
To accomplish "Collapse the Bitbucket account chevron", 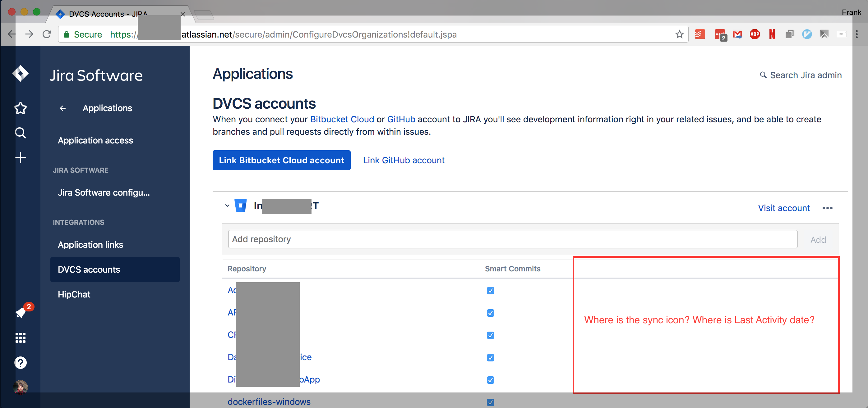I will (x=227, y=206).
